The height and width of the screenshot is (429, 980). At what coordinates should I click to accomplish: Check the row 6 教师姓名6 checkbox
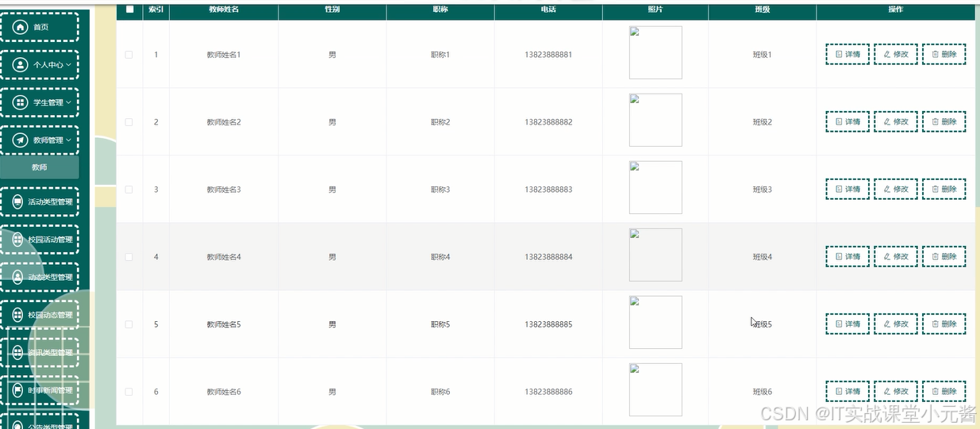129,392
